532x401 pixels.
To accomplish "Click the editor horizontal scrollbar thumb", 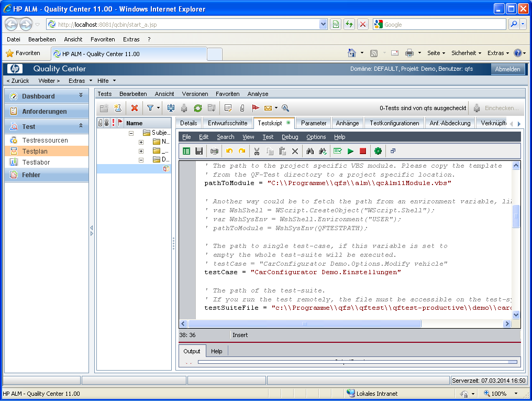I will pos(304,324).
